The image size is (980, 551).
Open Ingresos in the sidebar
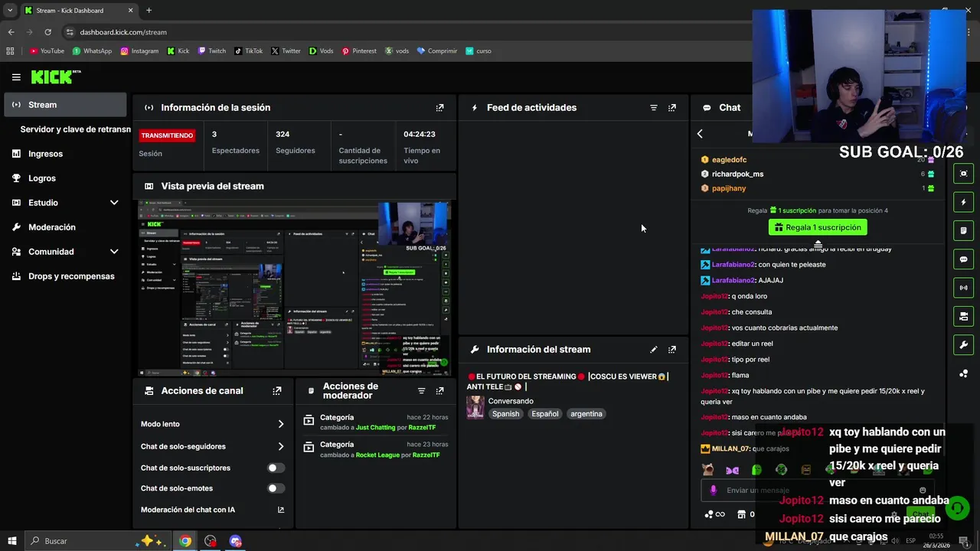pos(45,154)
